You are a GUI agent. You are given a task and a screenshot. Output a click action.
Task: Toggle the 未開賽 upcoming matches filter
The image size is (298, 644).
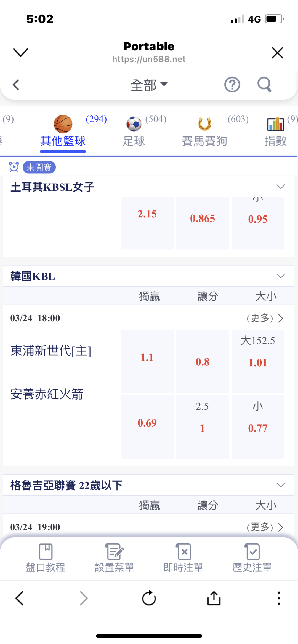pyautogui.click(x=39, y=167)
